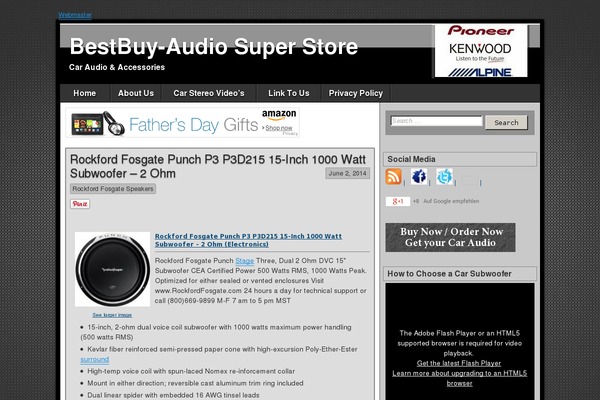This screenshot has height=400, width=600.
Task: Click Buy Now / Order Now banner
Action: (x=450, y=237)
